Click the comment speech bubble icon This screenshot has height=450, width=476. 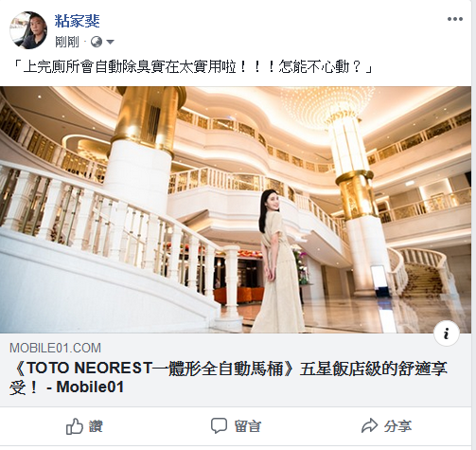click(219, 426)
